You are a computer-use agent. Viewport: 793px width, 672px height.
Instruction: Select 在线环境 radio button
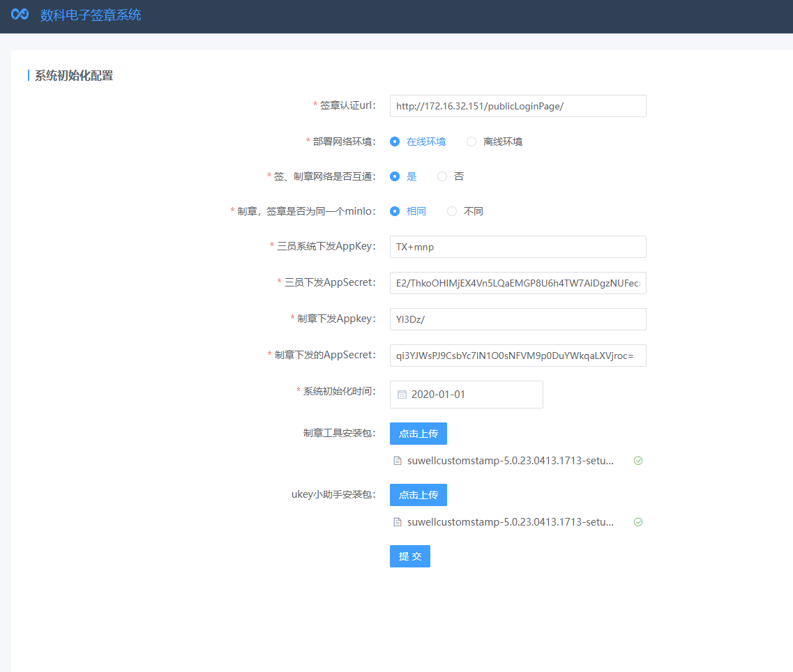pos(395,142)
